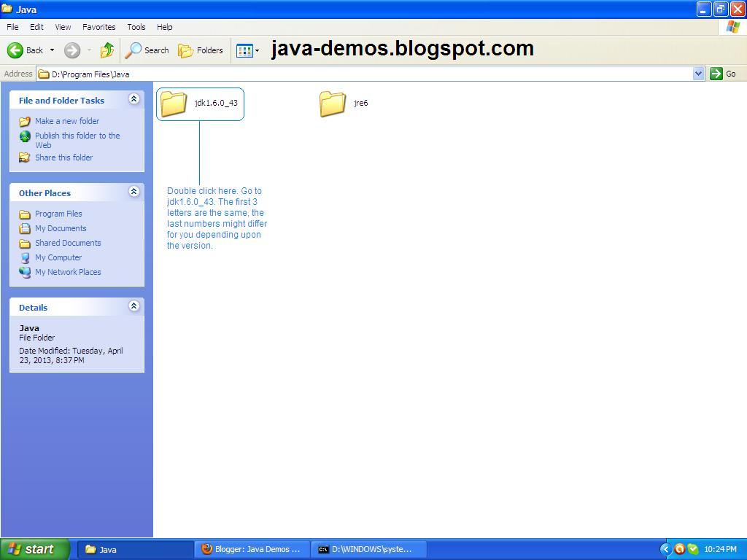Open the Search pane
Viewport: 747px width, 560px height.
click(147, 50)
